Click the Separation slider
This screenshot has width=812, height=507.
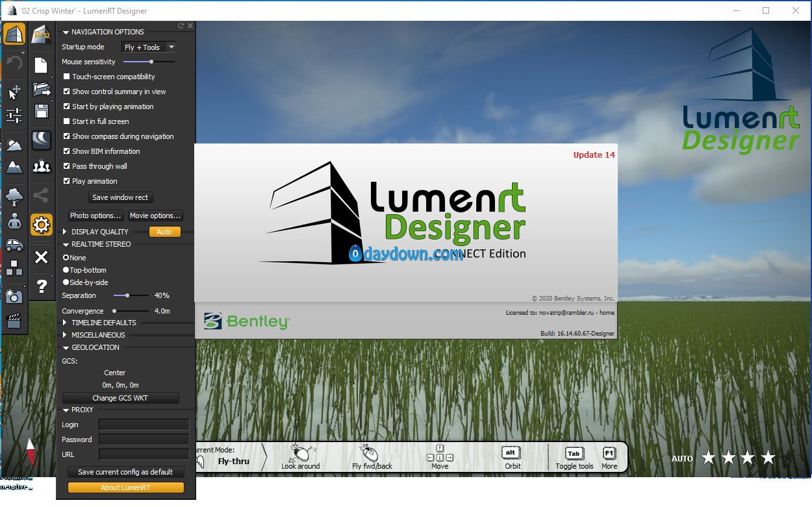tap(131, 295)
